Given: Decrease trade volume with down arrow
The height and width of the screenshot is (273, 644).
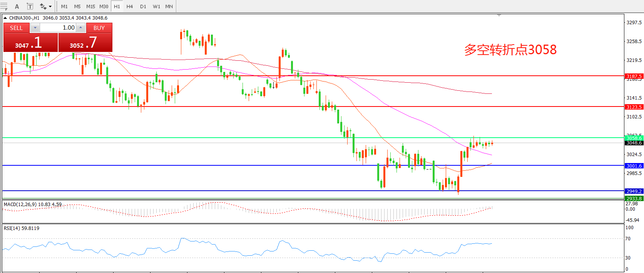Looking at the screenshot, I should tap(35, 28).
